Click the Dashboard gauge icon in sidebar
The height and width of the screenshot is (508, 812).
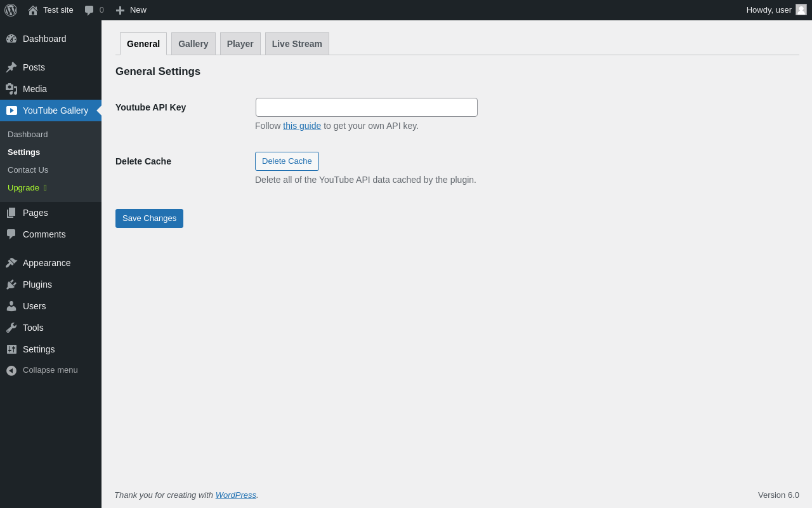coord(11,39)
